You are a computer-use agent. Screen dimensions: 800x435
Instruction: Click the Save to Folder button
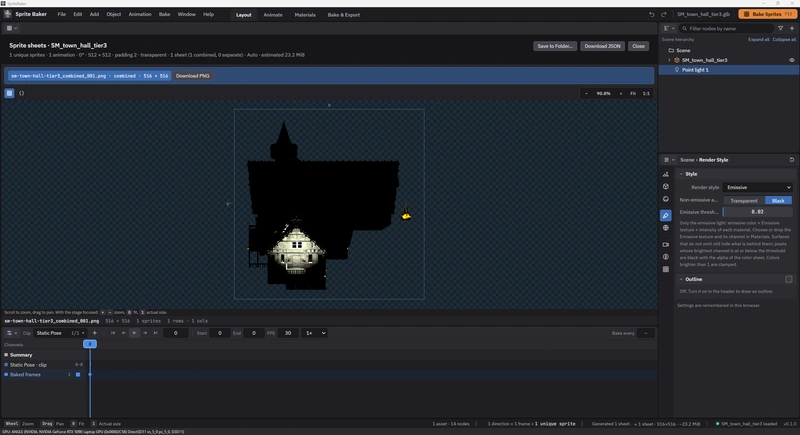tap(555, 46)
